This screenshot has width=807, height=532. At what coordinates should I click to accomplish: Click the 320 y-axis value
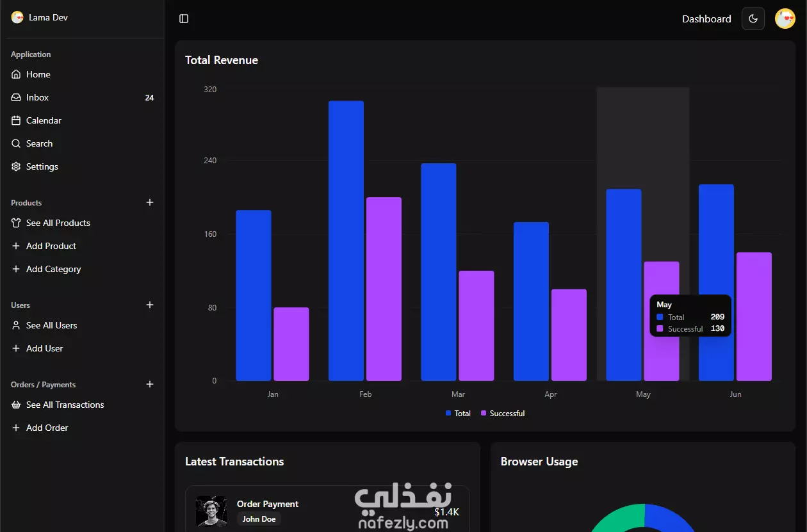pyautogui.click(x=210, y=90)
